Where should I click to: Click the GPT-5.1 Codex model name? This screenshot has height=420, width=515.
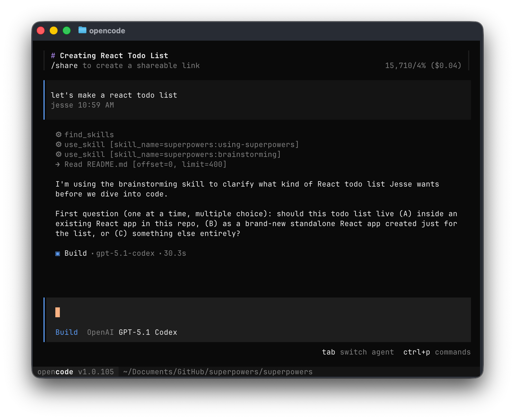pos(148,332)
